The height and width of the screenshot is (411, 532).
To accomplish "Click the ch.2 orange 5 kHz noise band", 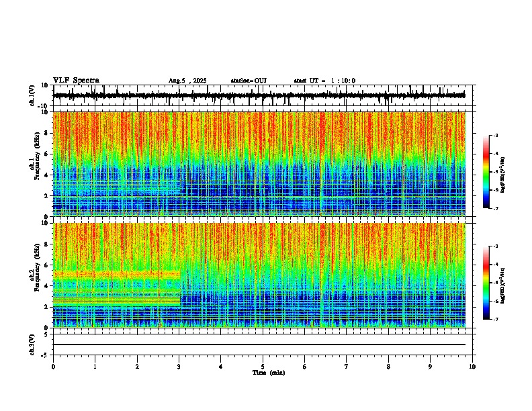I will pos(117,273).
